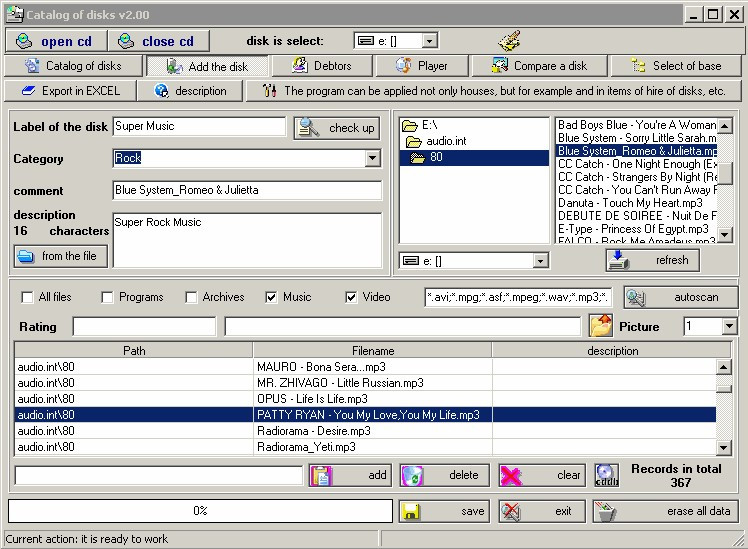The width and height of the screenshot is (748, 549).
Task: Click the autoscan magnifier icon
Action: (x=636, y=297)
